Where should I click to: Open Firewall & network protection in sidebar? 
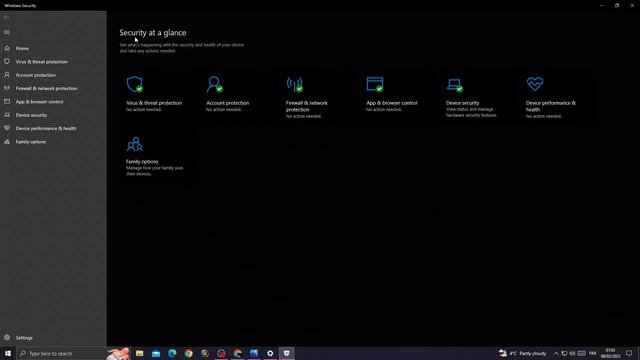(x=53, y=88)
